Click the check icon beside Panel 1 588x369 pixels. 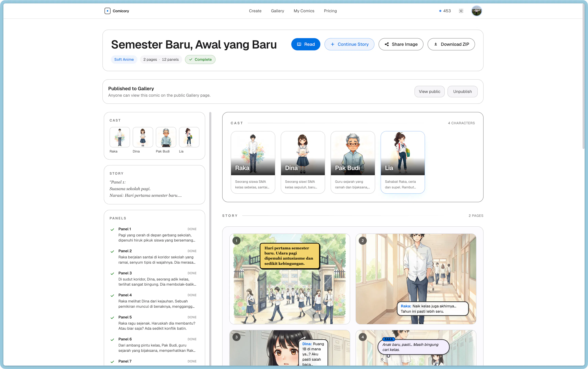point(112,229)
